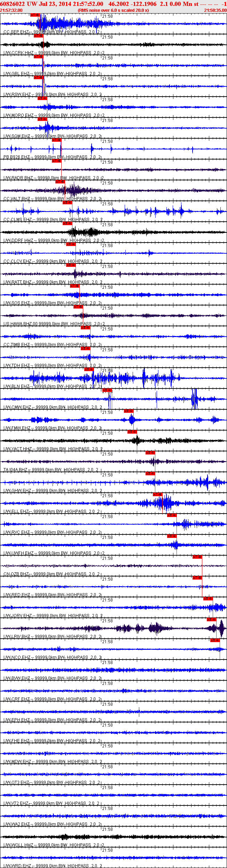
Task: Click the UW.MDW EHZ station label
Action: point(17,762)
